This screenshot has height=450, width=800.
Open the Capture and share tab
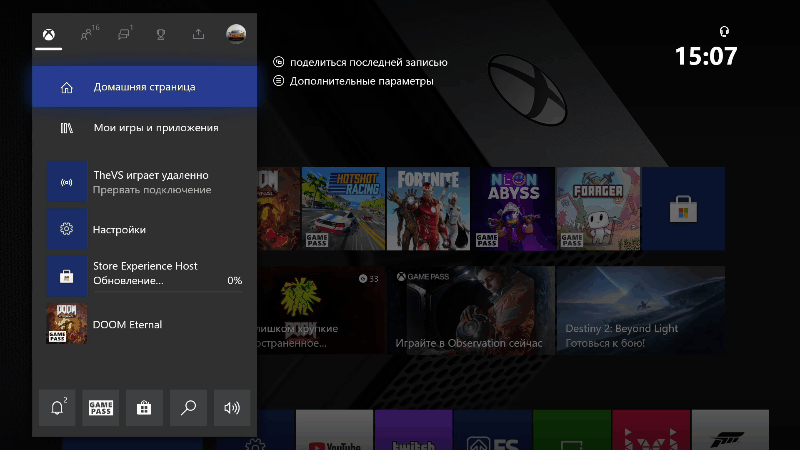(x=198, y=34)
